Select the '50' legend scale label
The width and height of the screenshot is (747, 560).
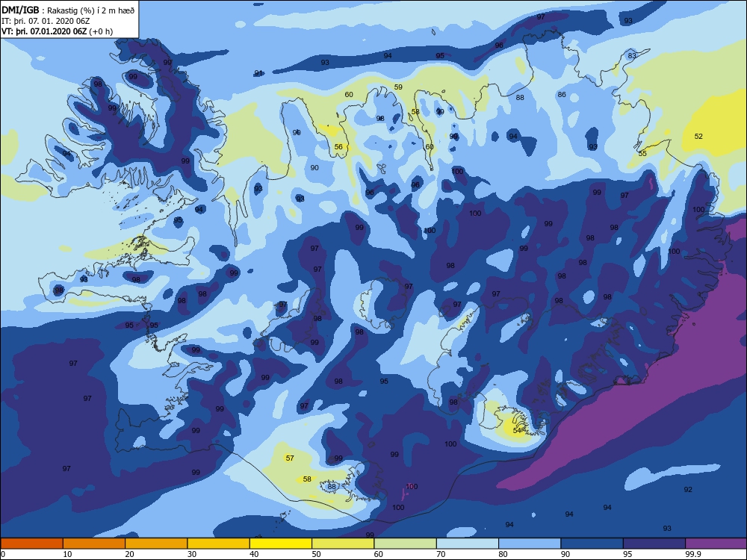(x=316, y=554)
